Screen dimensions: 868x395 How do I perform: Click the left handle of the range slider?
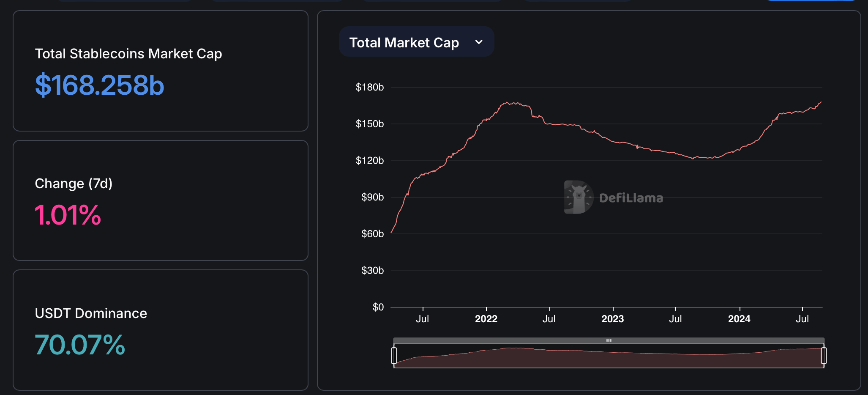(394, 355)
